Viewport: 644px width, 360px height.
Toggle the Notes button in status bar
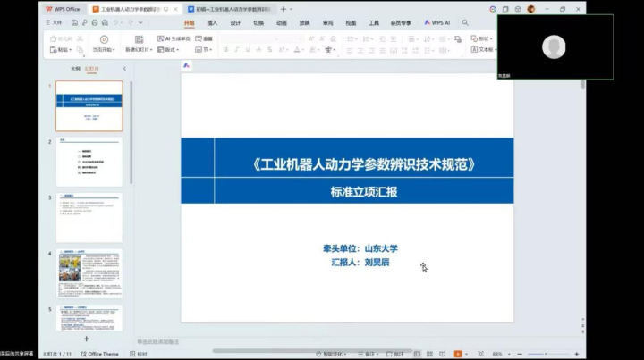pyautogui.click(x=368, y=354)
